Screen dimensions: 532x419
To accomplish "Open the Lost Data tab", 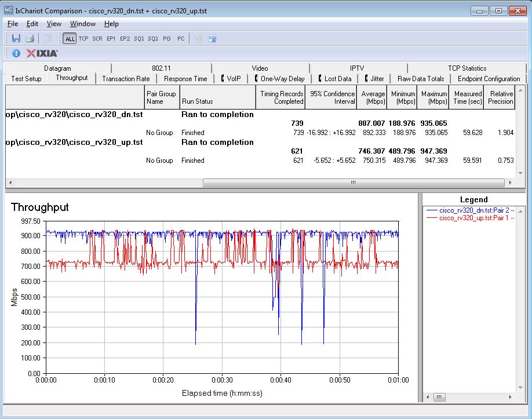I will [x=335, y=79].
